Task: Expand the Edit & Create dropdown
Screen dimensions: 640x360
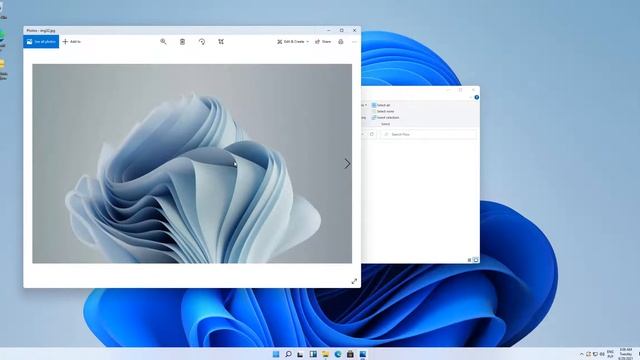Action: [293, 42]
